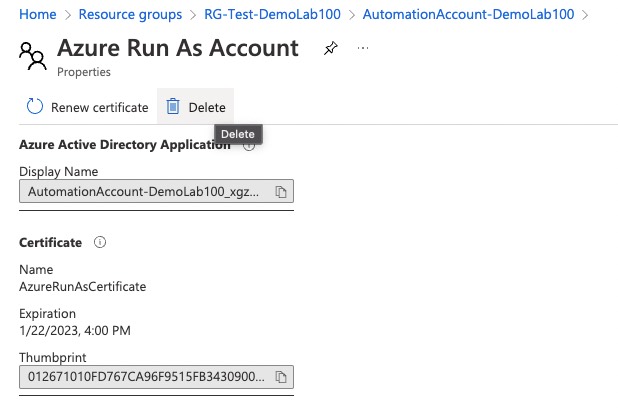Viewport: 618px width, 411px height.
Task: Show Certificate info tooltip icon
Action: [x=100, y=242]
